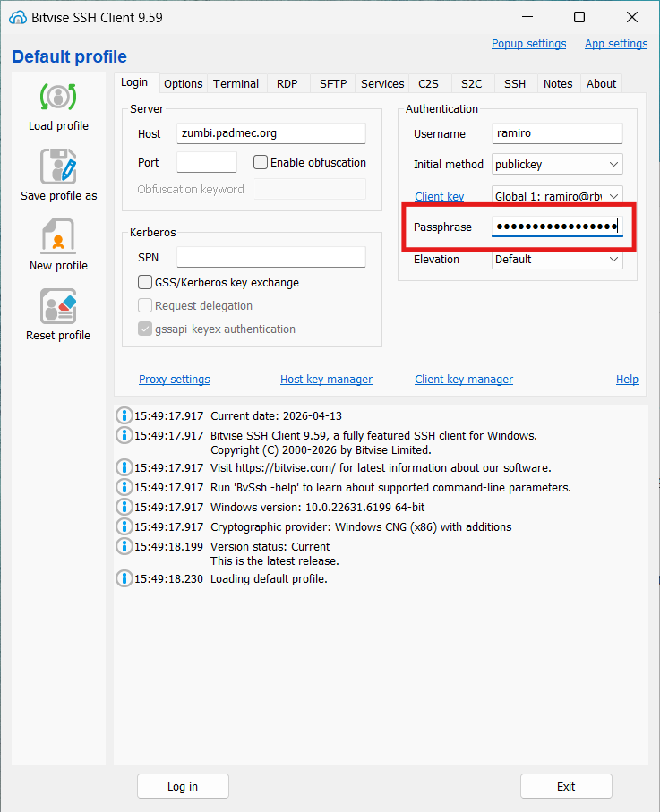Open Client key manager link

464,379
